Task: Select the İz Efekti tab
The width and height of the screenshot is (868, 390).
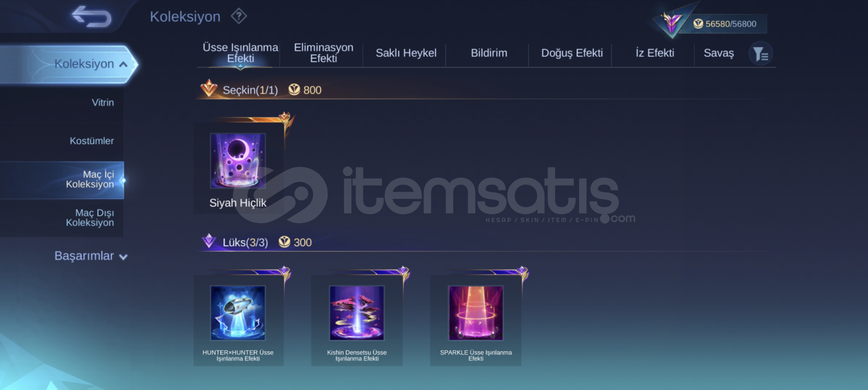Action: pyautogui.click(x=655, y=53)
